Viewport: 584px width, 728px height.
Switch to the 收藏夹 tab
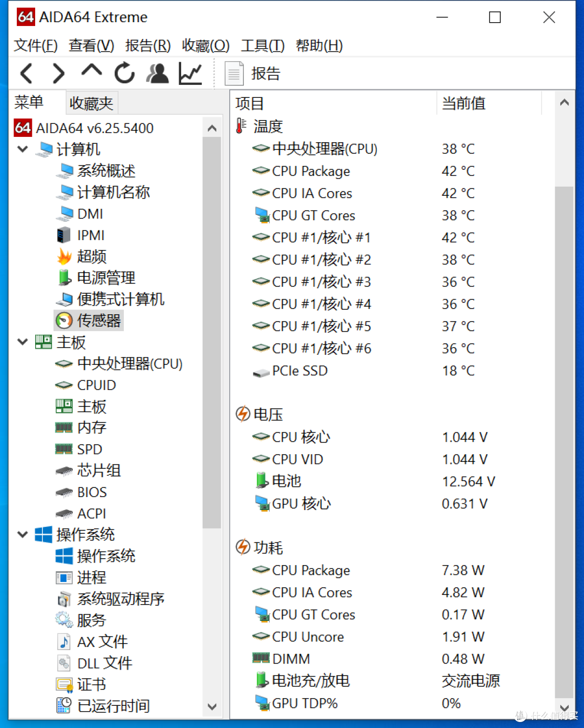point(91,103)
